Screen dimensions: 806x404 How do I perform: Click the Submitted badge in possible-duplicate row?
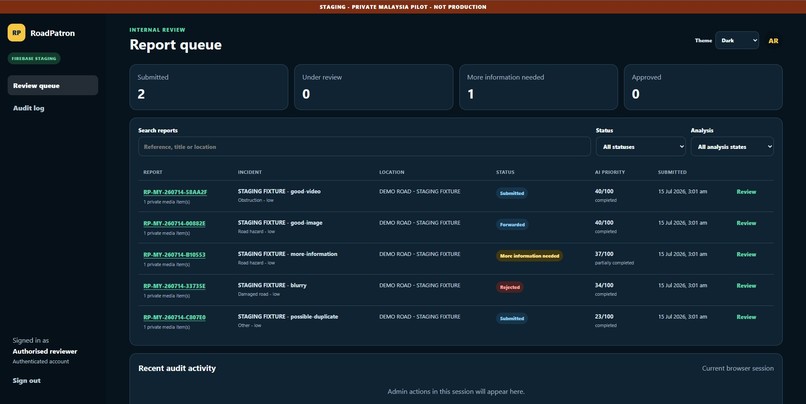tap(512, 319)
